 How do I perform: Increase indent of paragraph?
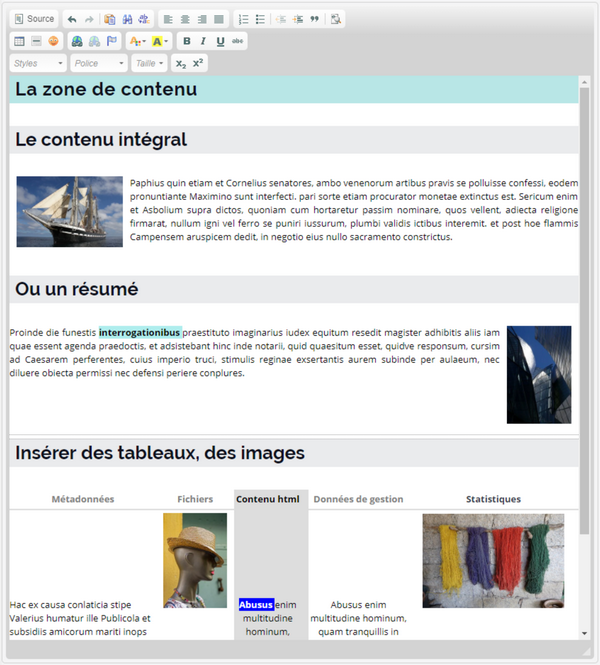[x=298, y=19]
